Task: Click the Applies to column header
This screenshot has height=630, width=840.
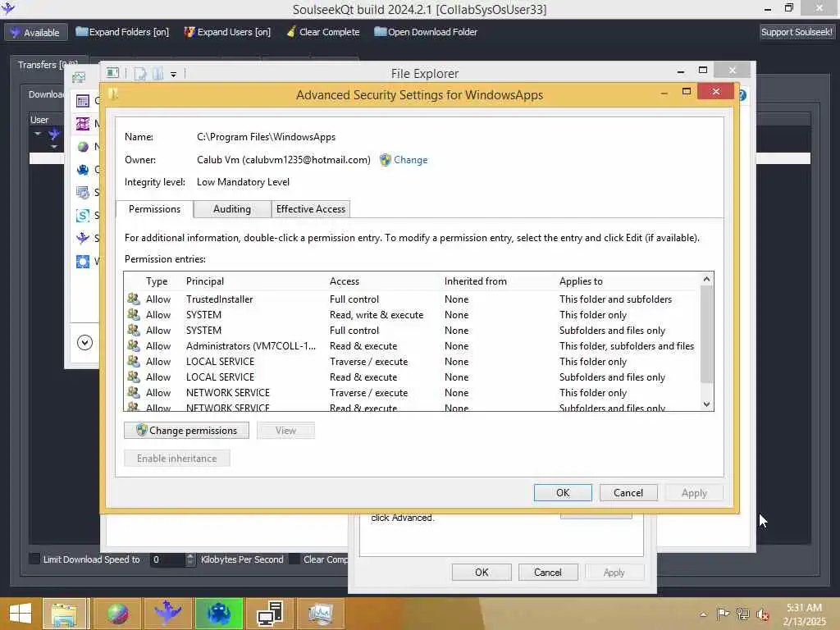Action: [x=581, y=281]
